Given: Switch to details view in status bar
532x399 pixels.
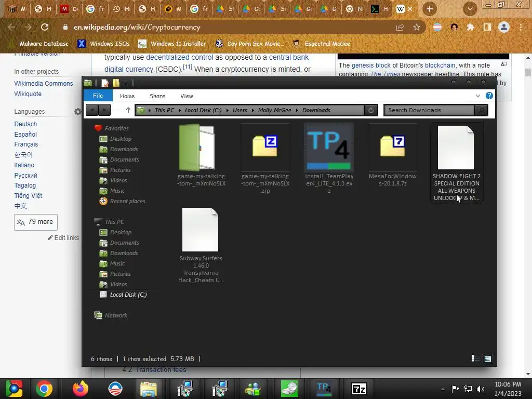Looking at the screenshot, I should tap(475, 358).
